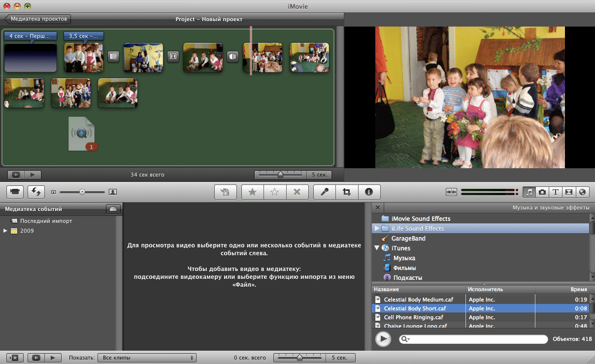This screenshot has height=364, width=595.
Task: Toggle the music and sound effects browser
Action: pyautogui.click(x=529, y=192)
